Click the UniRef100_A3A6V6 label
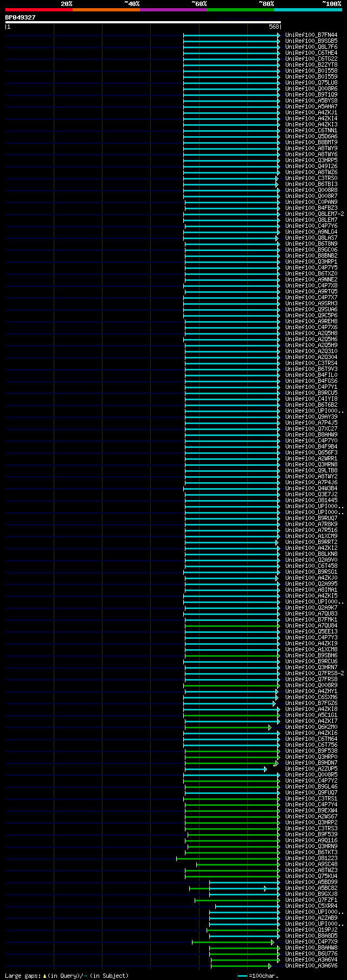 point(311,966)
